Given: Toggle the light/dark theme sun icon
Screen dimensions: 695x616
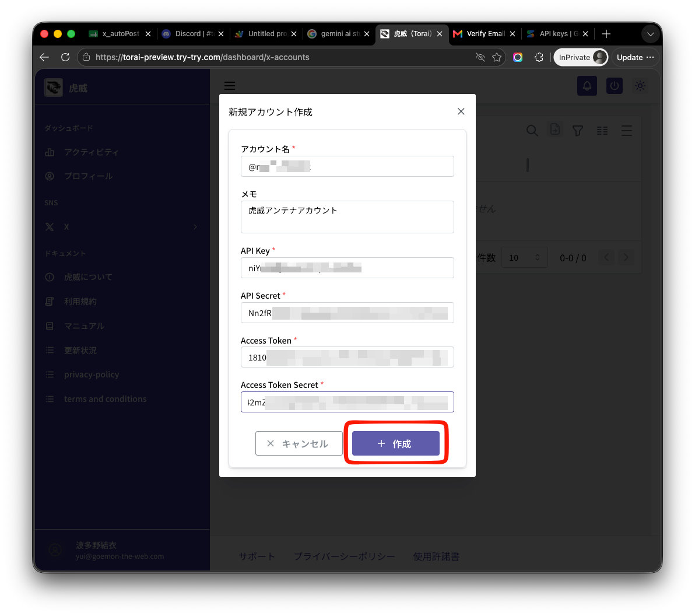Looking at the screenshot, I should click(640, 86).
